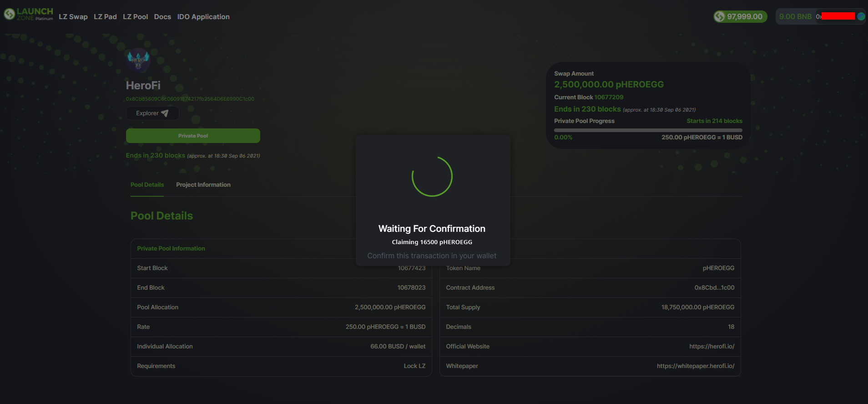The width and height of the screenshot is (868, 404).
Task: Click the Decimals value 18
Action: point(731,327)
